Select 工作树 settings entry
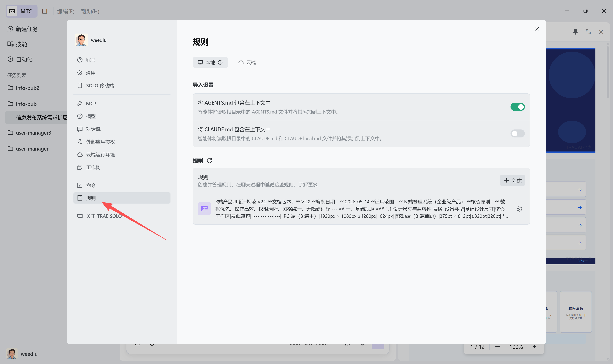This screenshot has width=613, height=364. 122,167
